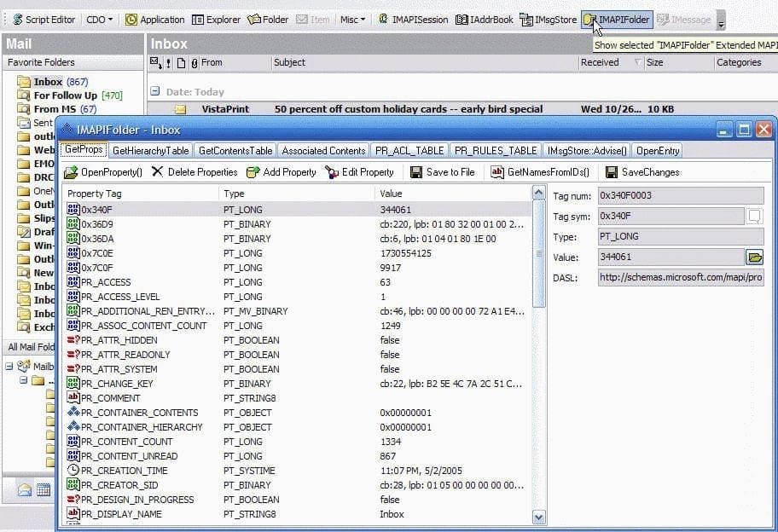Switch to the PR_ACL_TABLE tab
Screen dimensions: 778x532
(409, 151)
